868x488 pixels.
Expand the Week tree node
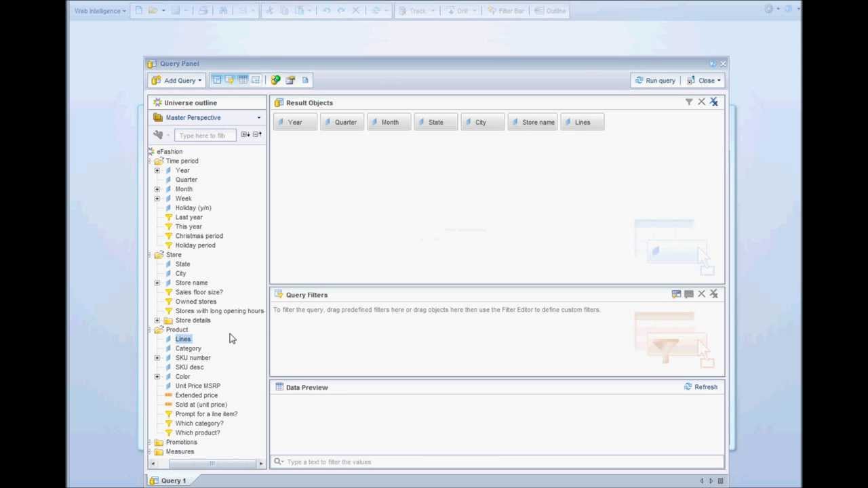157,199
